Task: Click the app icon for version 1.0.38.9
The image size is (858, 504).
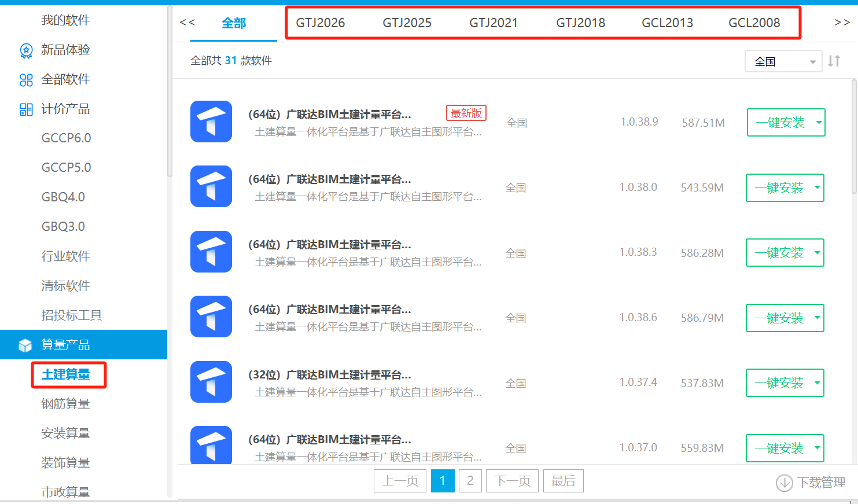Action: [x=211, y=122]
